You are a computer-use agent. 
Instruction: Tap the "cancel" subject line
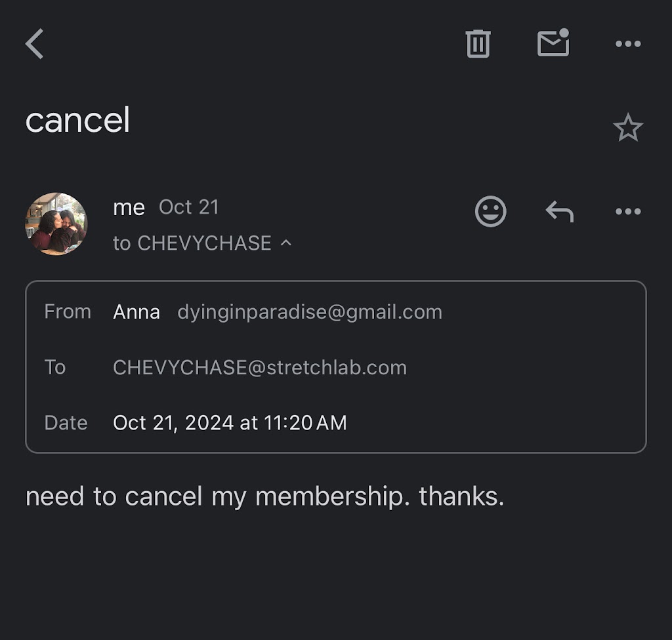[x=77, y=121]
